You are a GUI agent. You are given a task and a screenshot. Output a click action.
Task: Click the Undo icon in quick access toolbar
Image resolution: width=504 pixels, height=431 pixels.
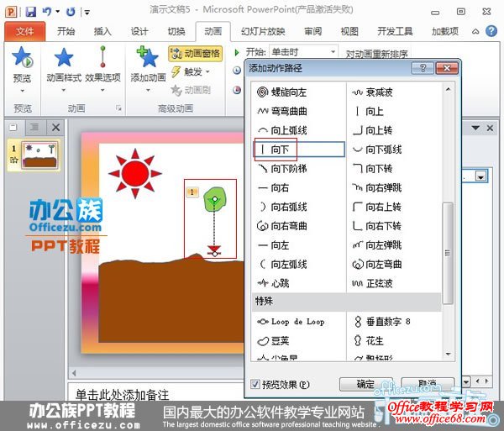pyautogui.click(x=46, y=12)
